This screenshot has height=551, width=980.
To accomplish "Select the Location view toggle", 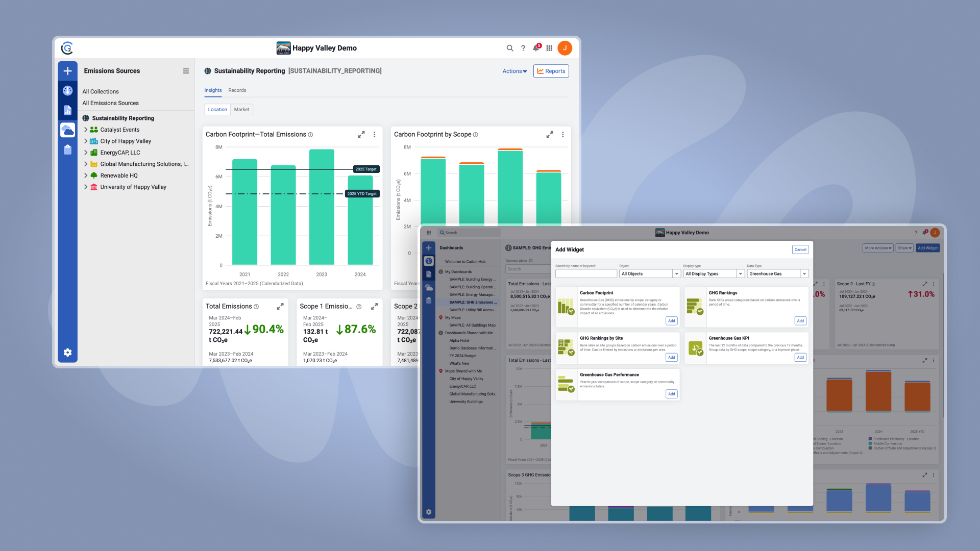I will pyautogui.click(x=217, y=110).
